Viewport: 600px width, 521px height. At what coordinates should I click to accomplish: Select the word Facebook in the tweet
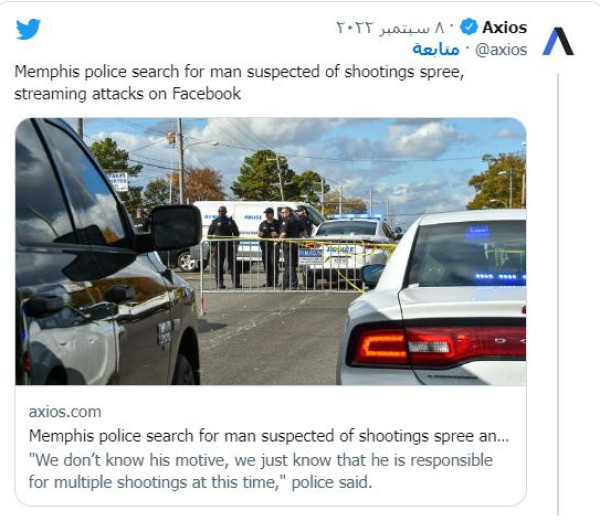[207, 94]
